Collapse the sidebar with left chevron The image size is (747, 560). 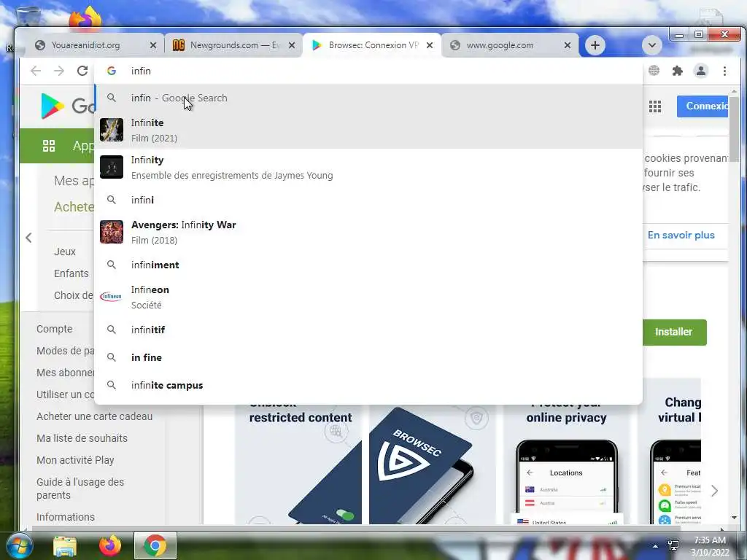pyautogui.click(x=28, y=238)
